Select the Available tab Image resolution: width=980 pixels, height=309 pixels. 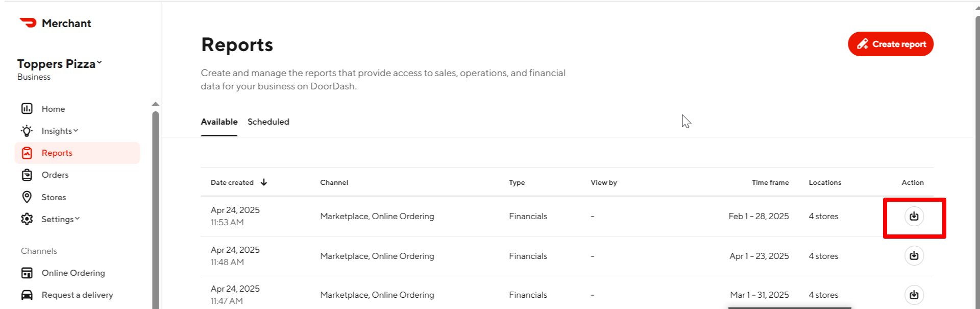click(219, 122)
